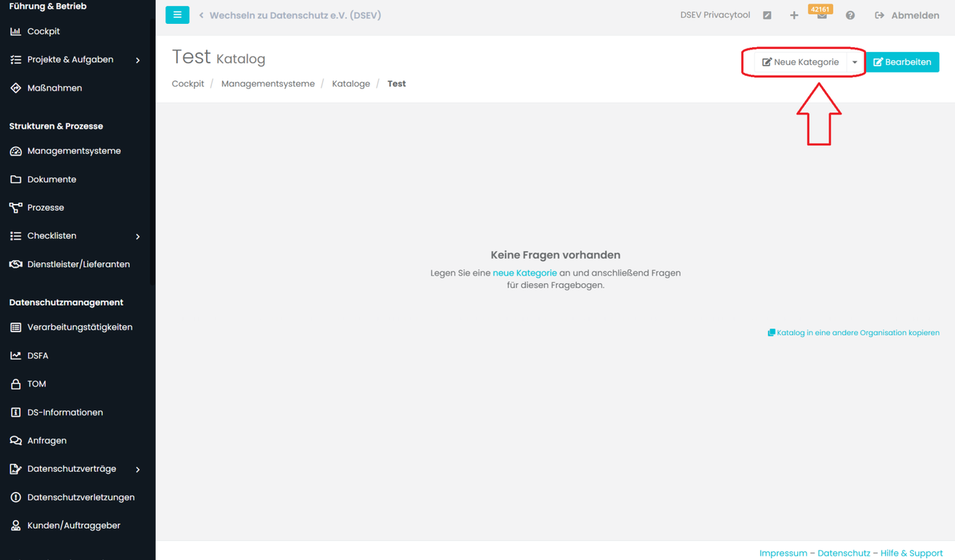Expand the Projekte & Aufgaben submenu chevron
955x560 pixels.
pyautogui.click(x=138, y=60)
